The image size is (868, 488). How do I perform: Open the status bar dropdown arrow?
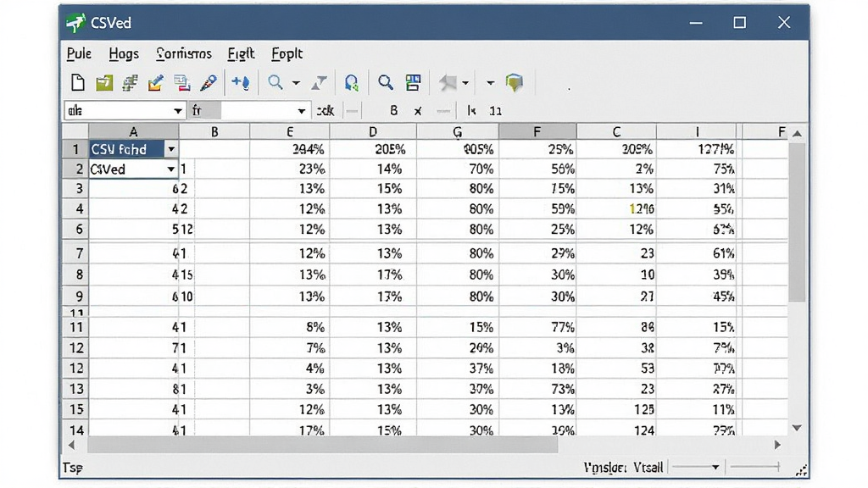point(715,468)
